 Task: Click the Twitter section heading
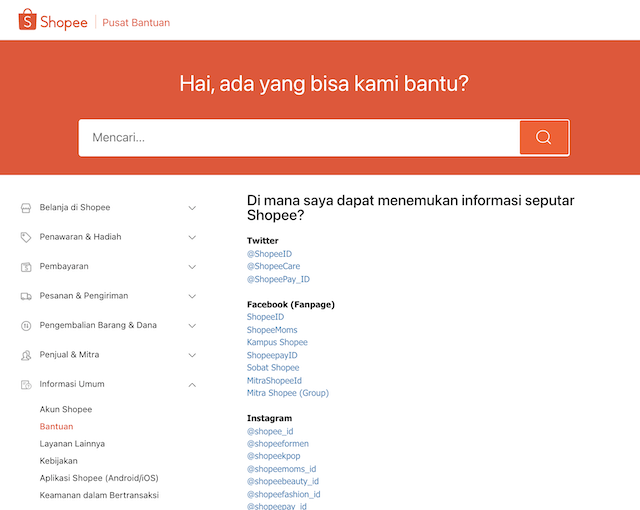262,241
